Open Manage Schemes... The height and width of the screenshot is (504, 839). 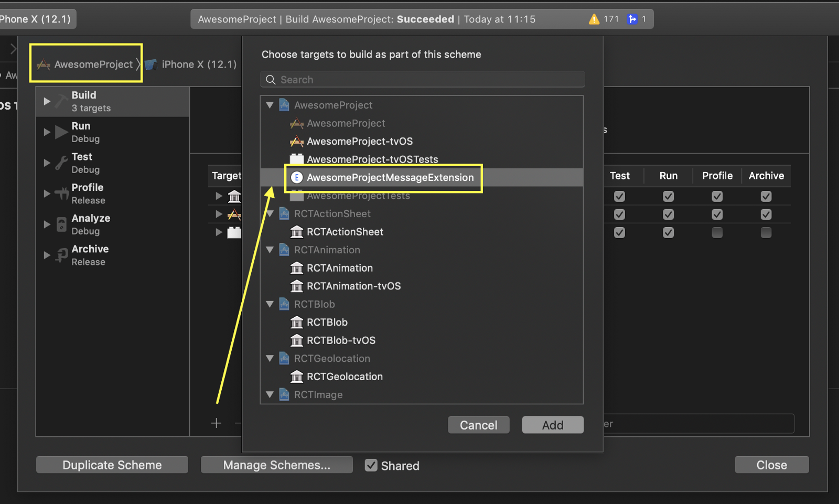tap(277, 465)
